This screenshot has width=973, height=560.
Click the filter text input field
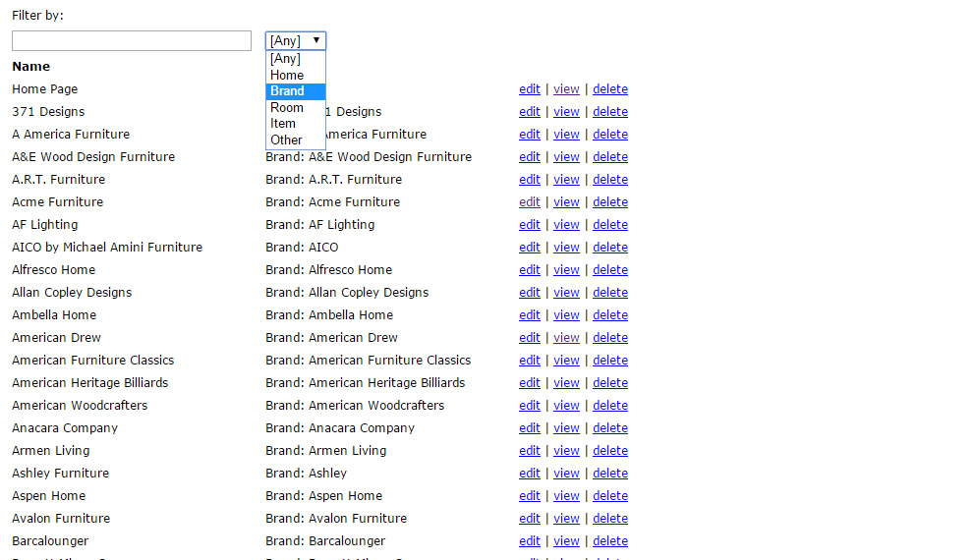click(x=132, y=41)
